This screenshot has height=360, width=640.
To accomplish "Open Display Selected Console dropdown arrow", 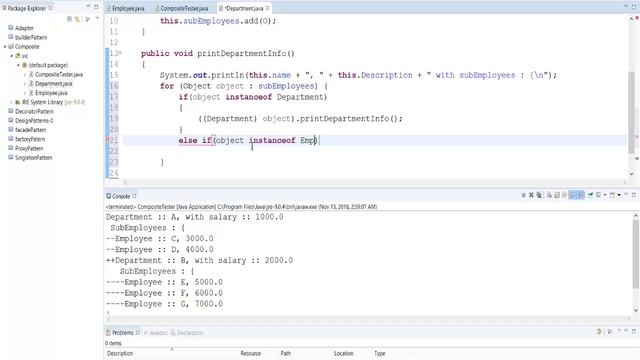I will point(605,195).
